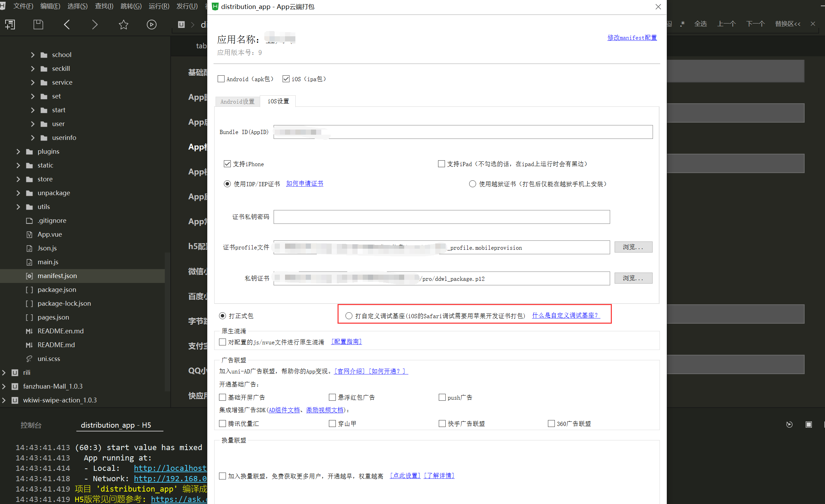
Task: Click the bookmark star icon
Action: click(123, 25)
